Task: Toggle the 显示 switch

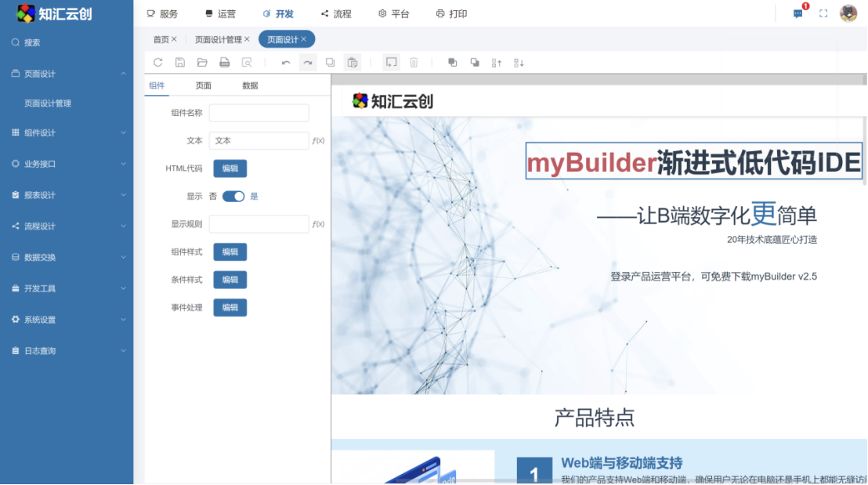Action: [x=233, y=197]
